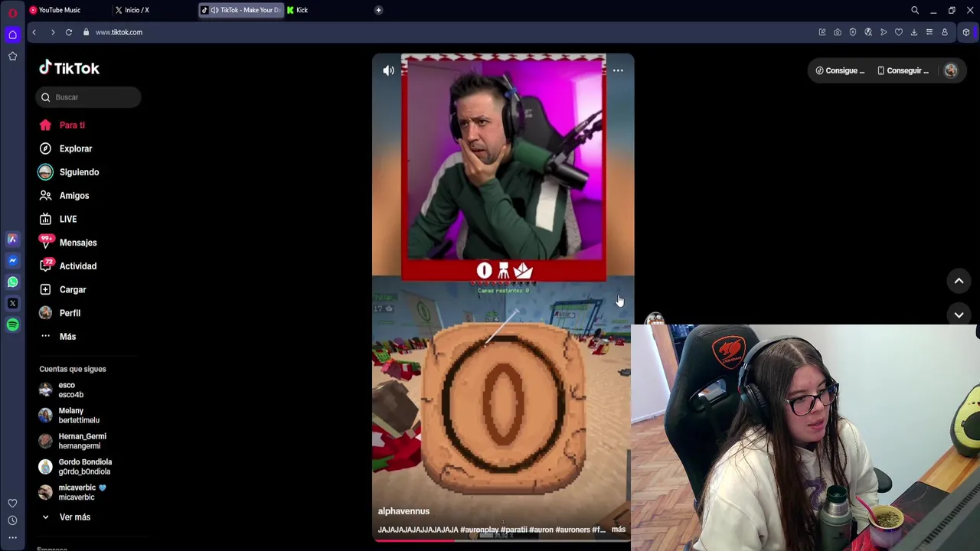Viewport: 980px width, 551px height.
Task: Open the three-dot options menu on the video
Action: (x=618, y=70)
